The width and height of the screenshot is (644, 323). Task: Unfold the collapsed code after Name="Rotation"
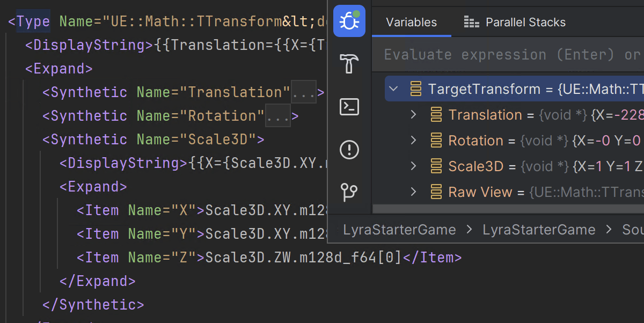point(277,116)
